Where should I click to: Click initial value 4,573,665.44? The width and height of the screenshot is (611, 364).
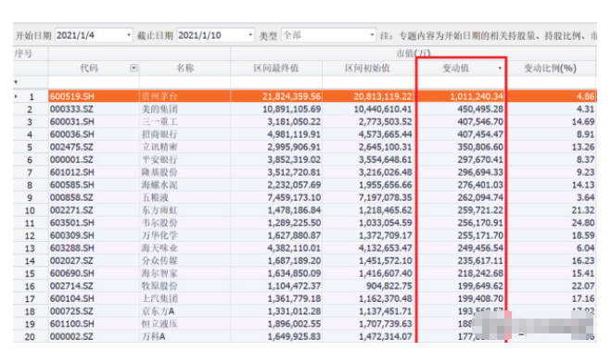386,134
